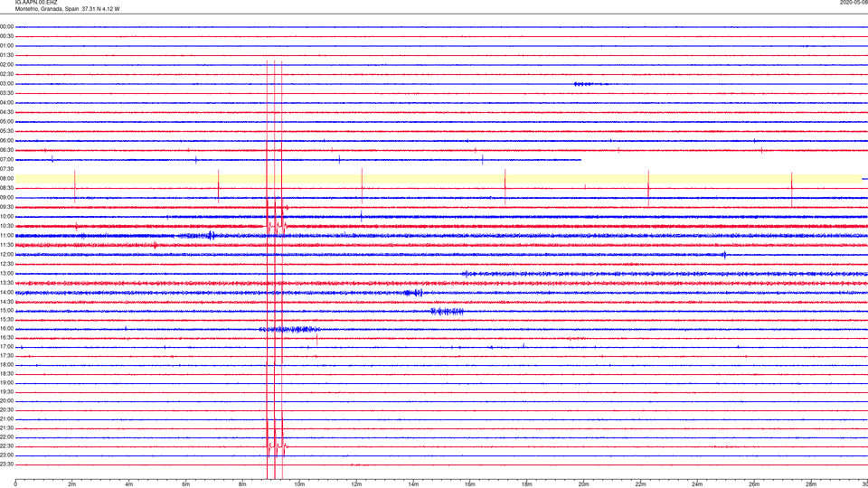Click the 16m tick label on the bottom axis

[470, 484]
